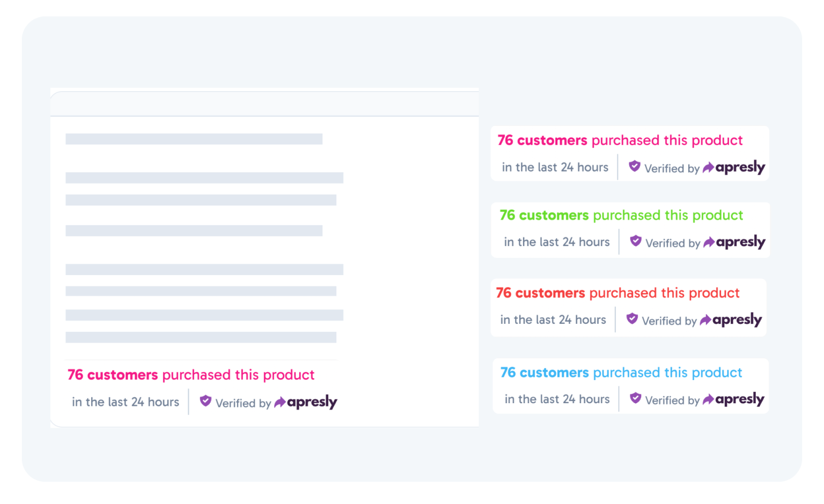Click 'in the last 24 hours' in the pink right card
The image size is (824, 504).
click(555, 168)
